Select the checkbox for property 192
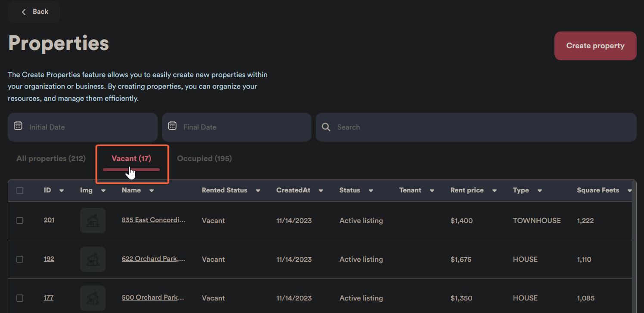Viewport: 644px width, 313px height. pos(20,259)
